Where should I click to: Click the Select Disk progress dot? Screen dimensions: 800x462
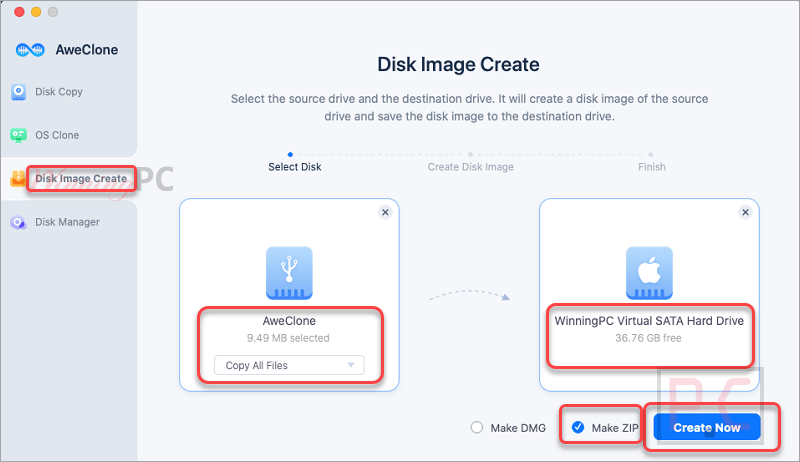click(290, 155)
